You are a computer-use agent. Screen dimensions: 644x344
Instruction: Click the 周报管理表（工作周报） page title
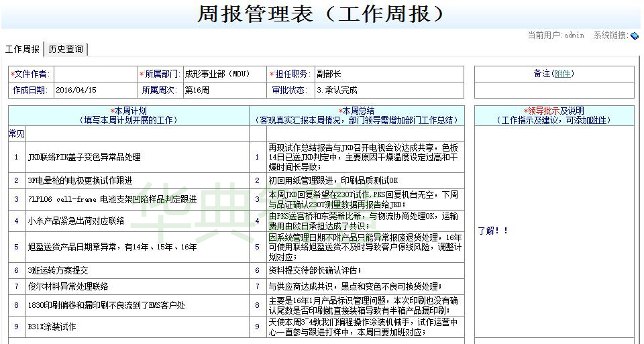[x=321, y=13]
